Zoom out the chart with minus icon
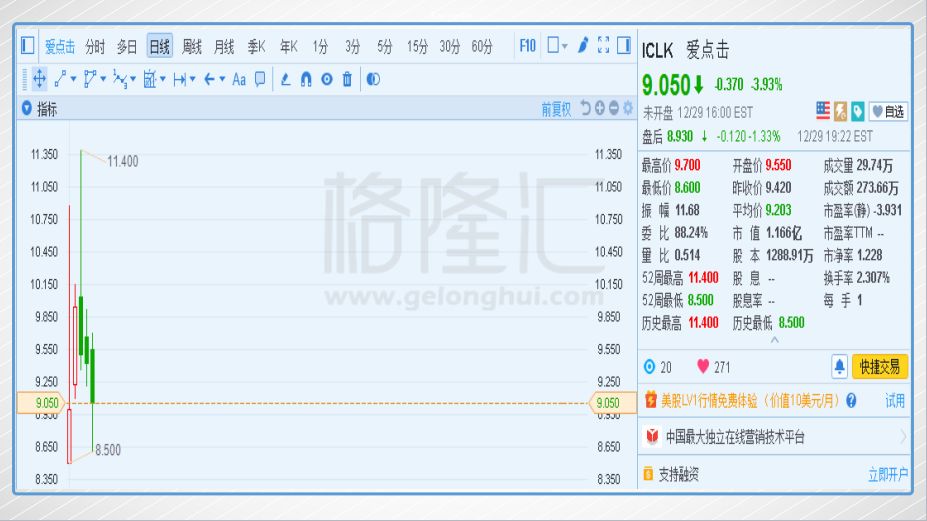 614,108
